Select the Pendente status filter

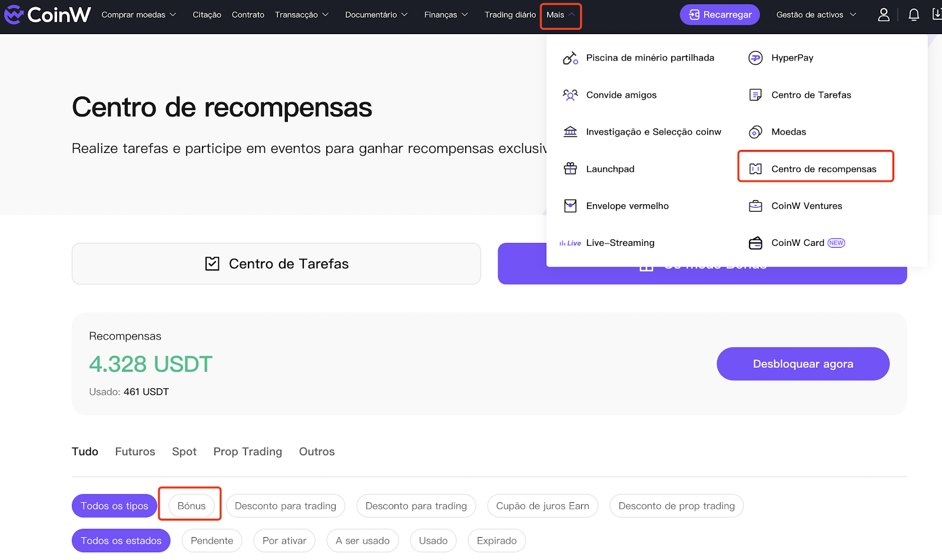(x=212, y=541)
